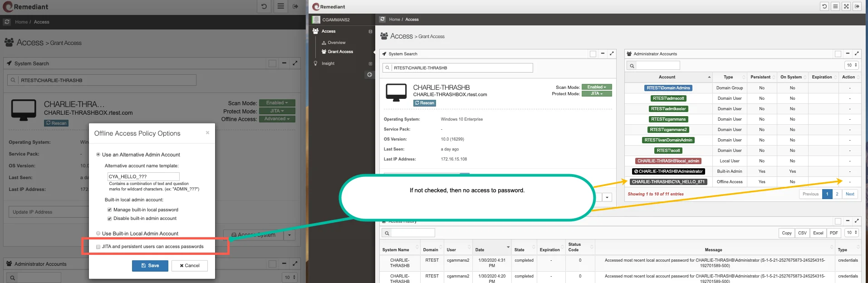Go to page 2 of Administrator Accounts

[x=837, y=194]
